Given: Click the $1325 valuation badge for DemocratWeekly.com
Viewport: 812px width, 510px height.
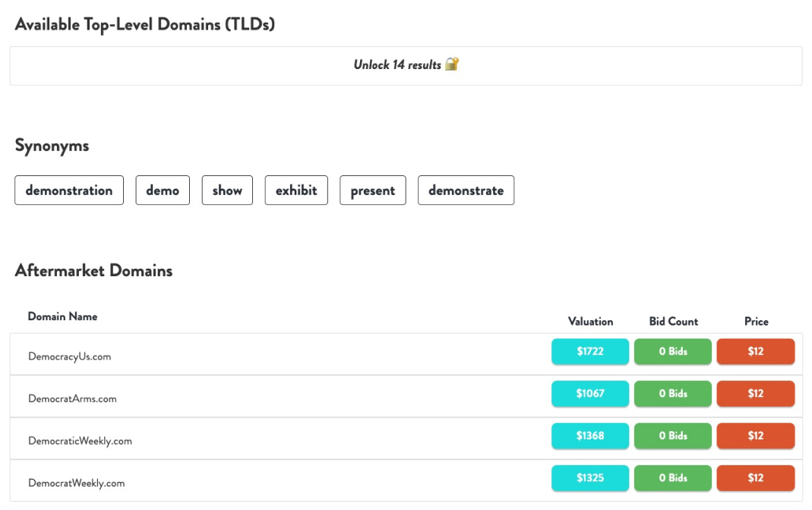Looking at the screenshot, I should point(590,478).
